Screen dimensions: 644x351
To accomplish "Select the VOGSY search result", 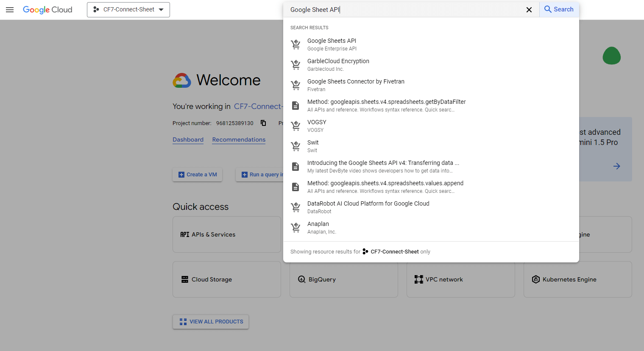I will tap(431, 125).
